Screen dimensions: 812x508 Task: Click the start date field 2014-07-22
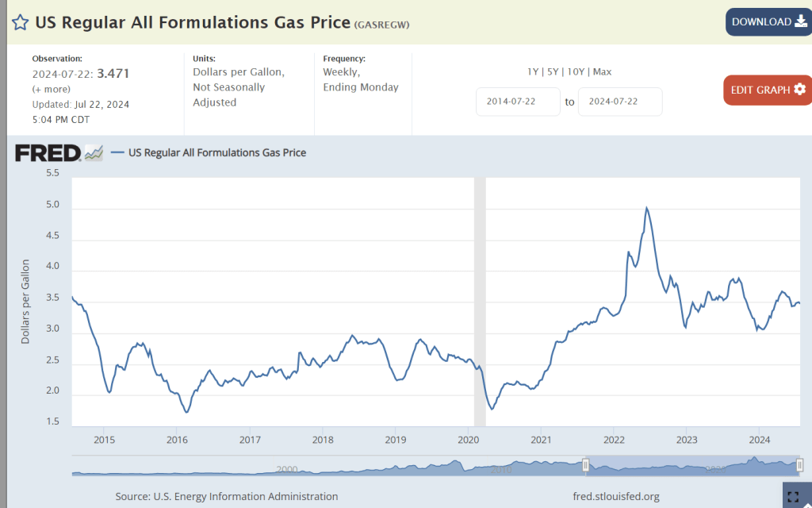(x=518, y=102)
